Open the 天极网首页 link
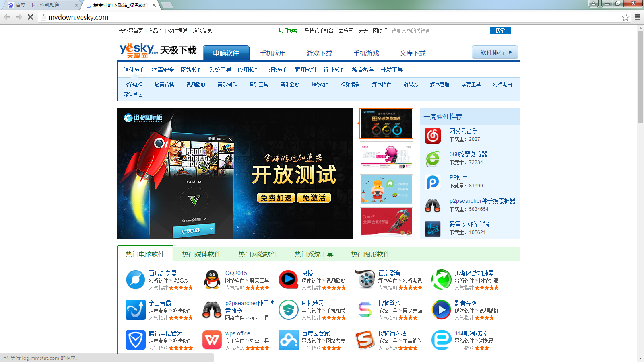 coord(131,31)
